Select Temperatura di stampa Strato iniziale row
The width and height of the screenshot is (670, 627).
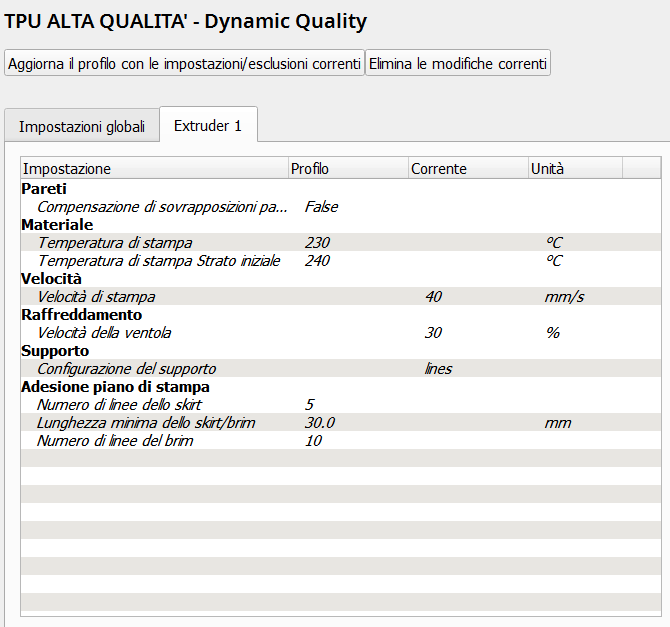tap(341, 260)
